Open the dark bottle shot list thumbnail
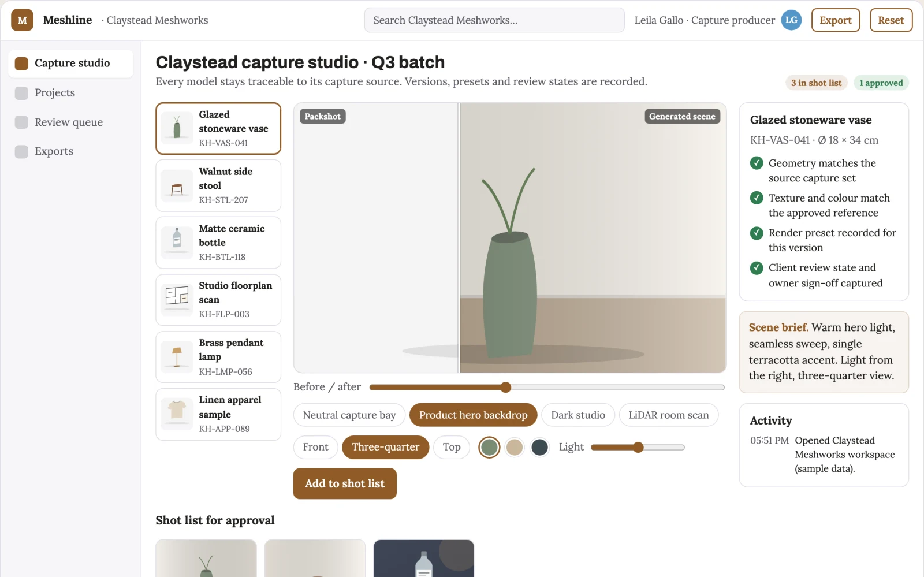 coord(424,559)
